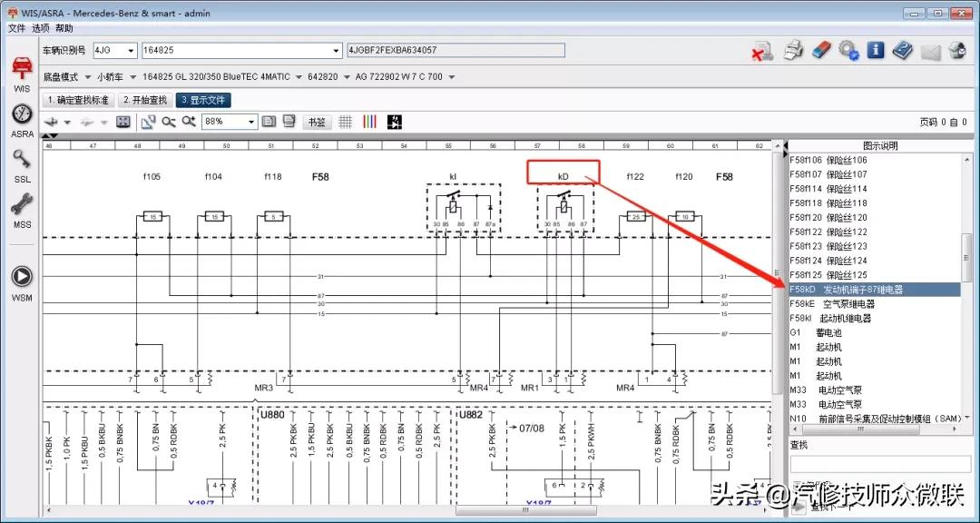Viewport: 980px width, 523px height.
Task: Toggle the colored wire lines icon
Action: (370, 122)
